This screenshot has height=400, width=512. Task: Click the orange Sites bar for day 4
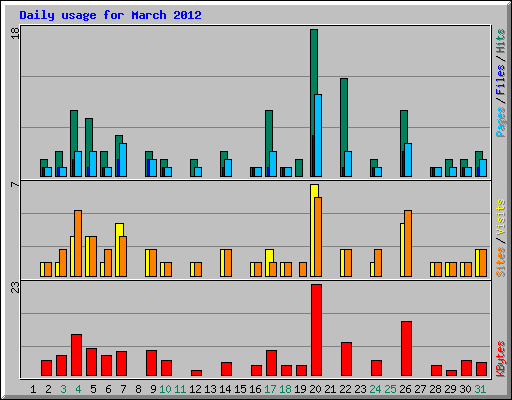pos(78,243)
